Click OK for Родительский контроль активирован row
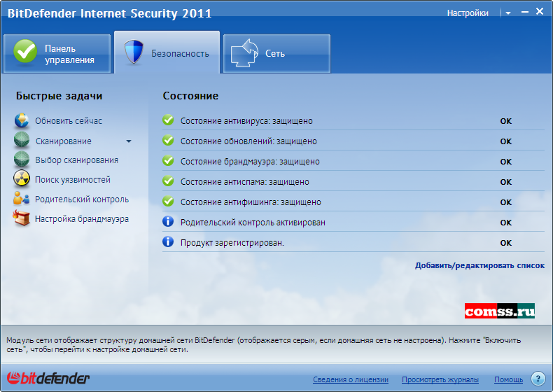Image resolution: width=553 pixels, height=392 pixels. pyautogui.click(x=505, y=223)
